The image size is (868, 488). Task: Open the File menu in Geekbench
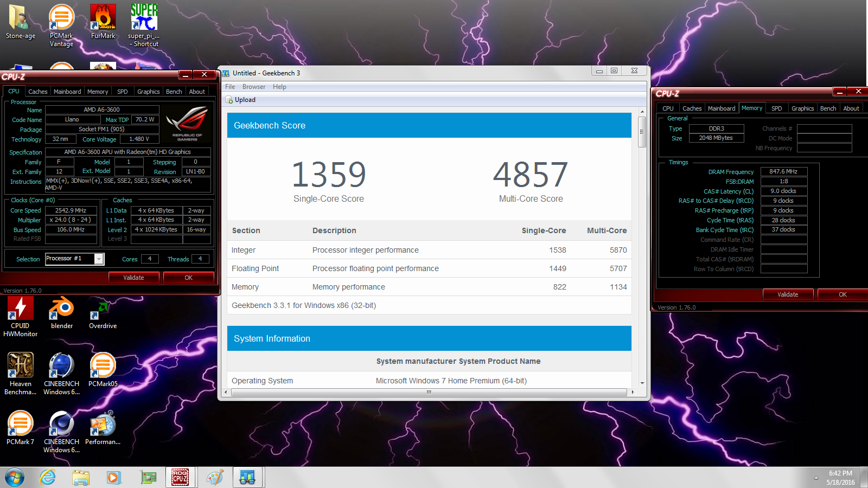click(230, 87)
